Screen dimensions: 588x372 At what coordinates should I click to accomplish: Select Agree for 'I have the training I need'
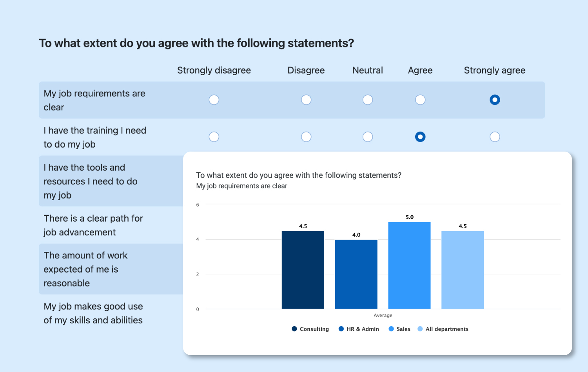click(420, 137)
